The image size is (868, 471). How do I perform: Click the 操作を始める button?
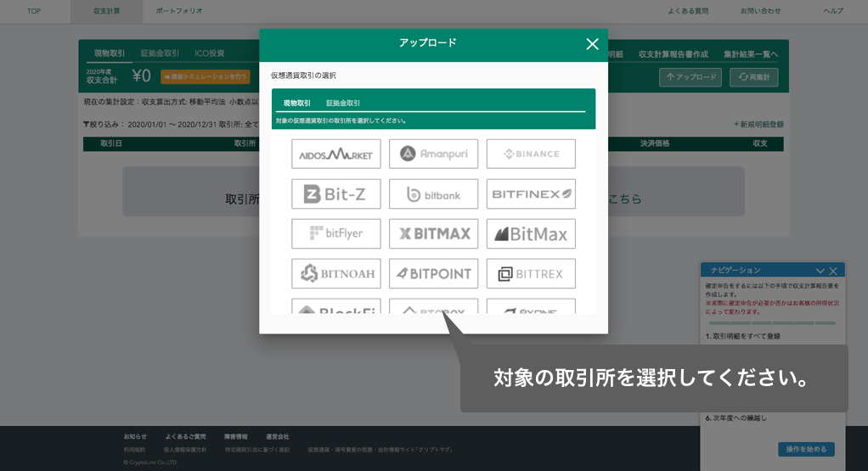(806, 449)
